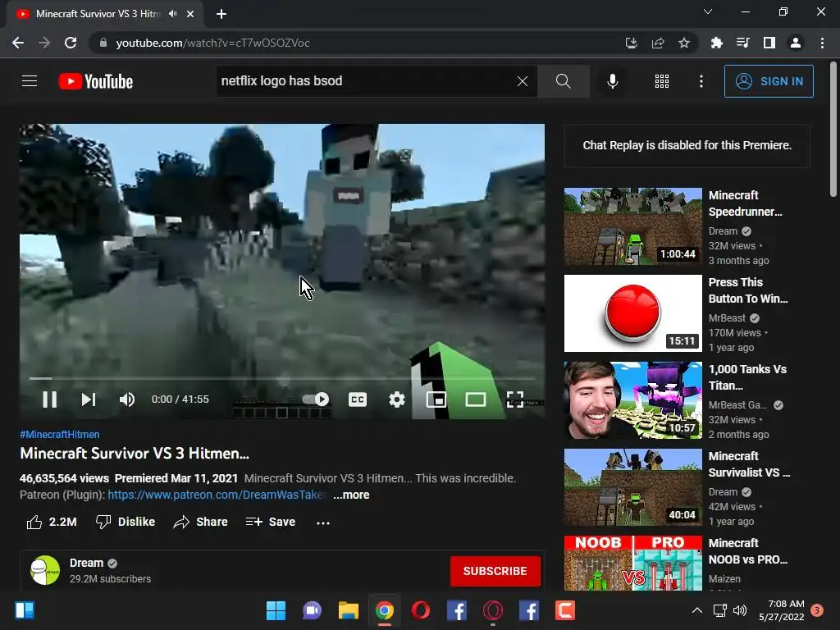
Task: Show hidden system tray icons
Action: click(x=697, y=610)
